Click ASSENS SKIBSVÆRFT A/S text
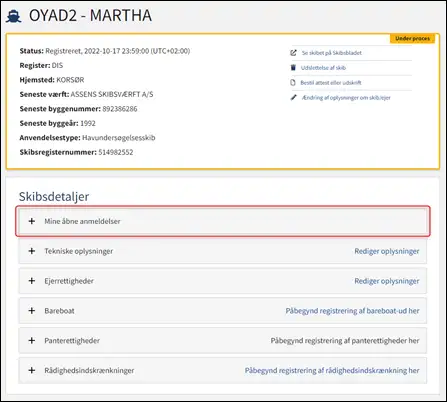Screen dimensions: 447x402 click(x=112, y=94)
